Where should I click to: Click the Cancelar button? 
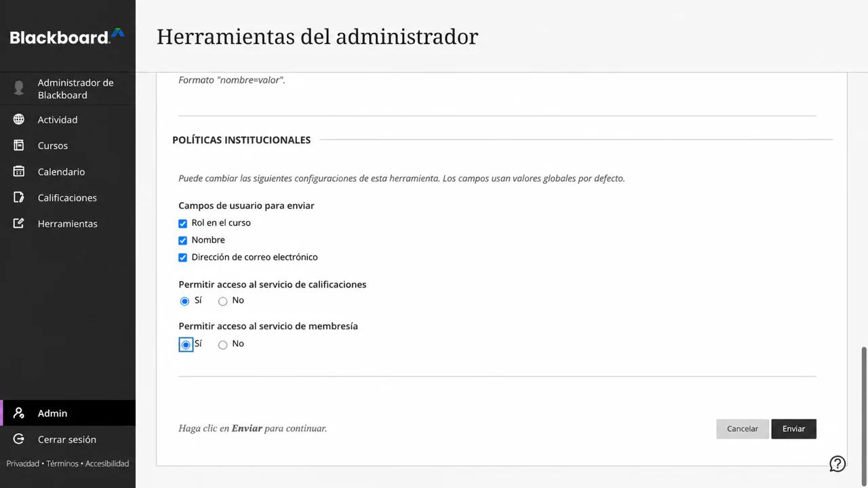(x=743, y=429)
